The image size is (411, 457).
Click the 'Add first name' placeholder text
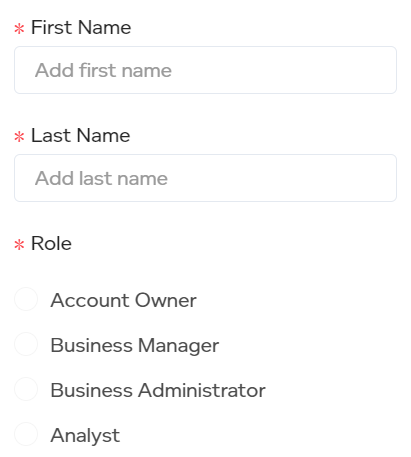[103, 70]
